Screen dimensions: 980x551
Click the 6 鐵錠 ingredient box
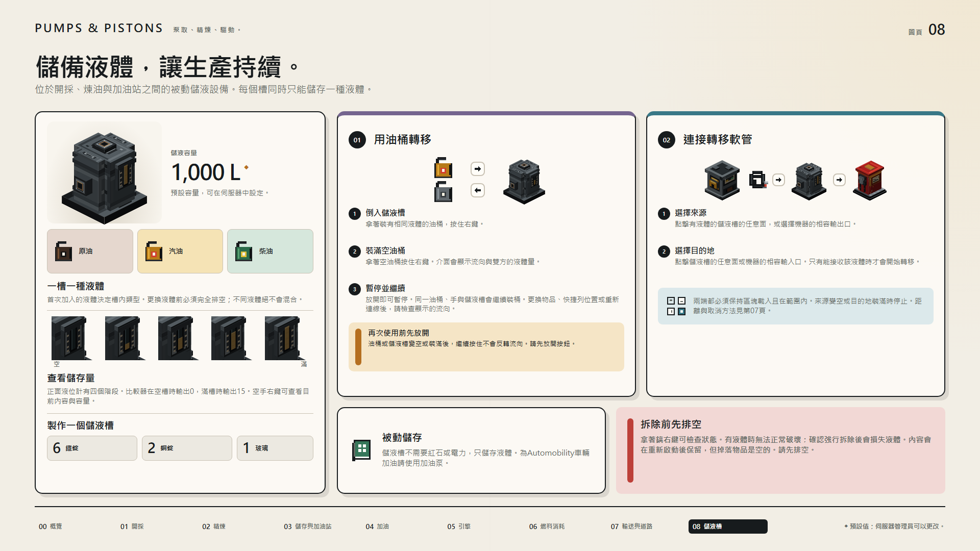92,448
